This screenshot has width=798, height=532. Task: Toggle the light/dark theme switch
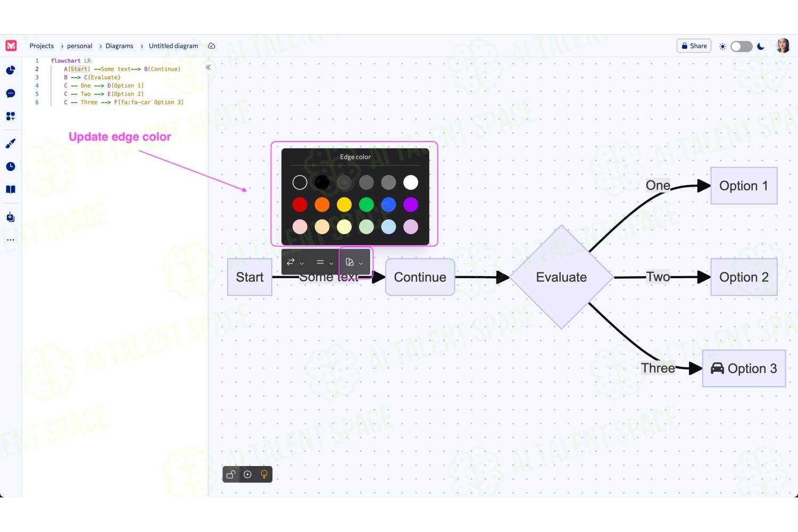click(741, 46)
